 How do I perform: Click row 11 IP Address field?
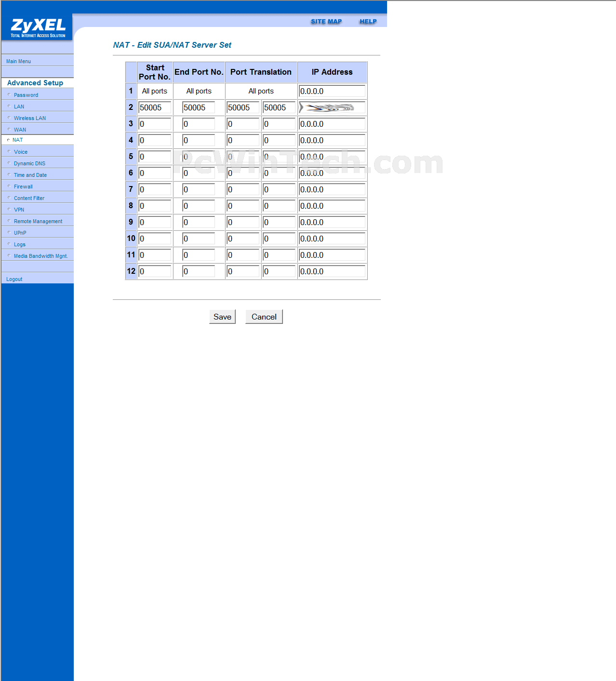[332, 255]
